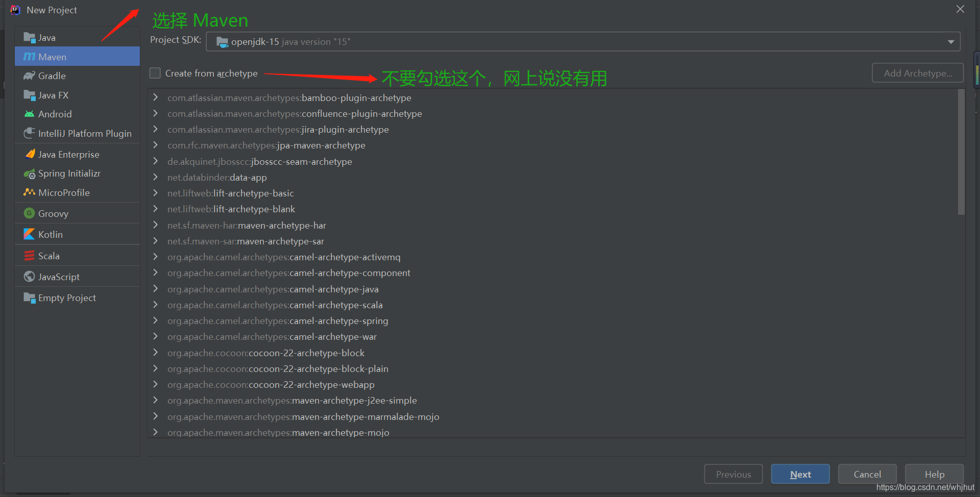
Task: Select Spring Initializr project type
Action: [77, 173]
